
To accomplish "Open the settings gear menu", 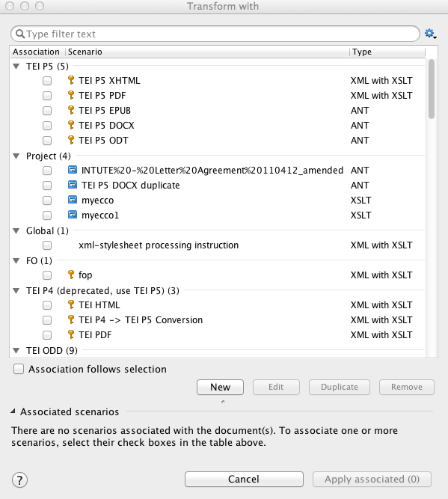I will pyautogui.click(x=430, y=34).
